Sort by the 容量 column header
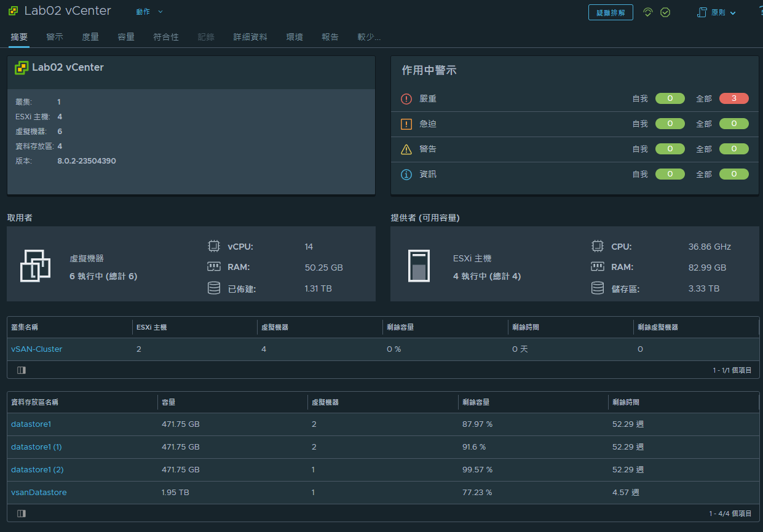 click(x=168, y=402)
